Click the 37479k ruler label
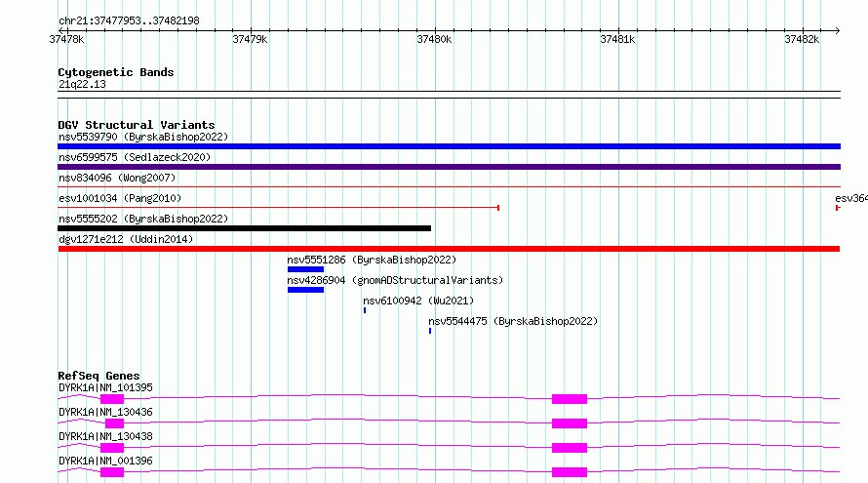868x483 pixels. 250,39
